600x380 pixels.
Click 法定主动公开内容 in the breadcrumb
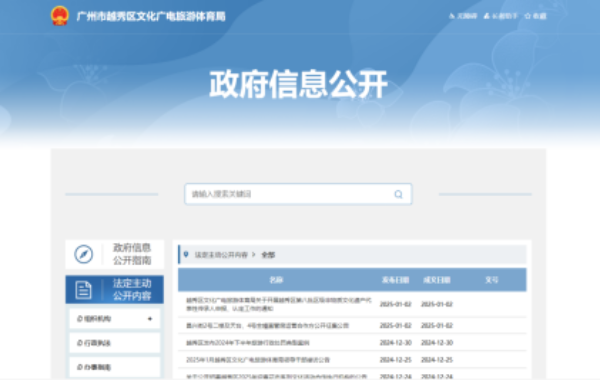click(221, 255)
